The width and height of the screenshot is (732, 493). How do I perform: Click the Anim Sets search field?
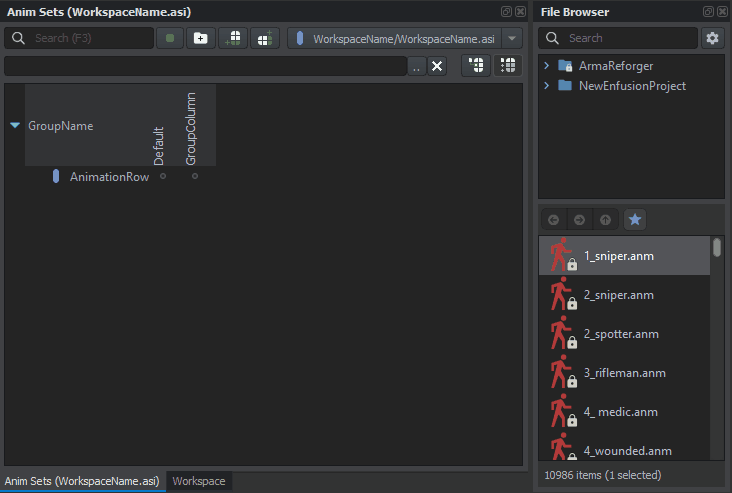click(79, 38)
